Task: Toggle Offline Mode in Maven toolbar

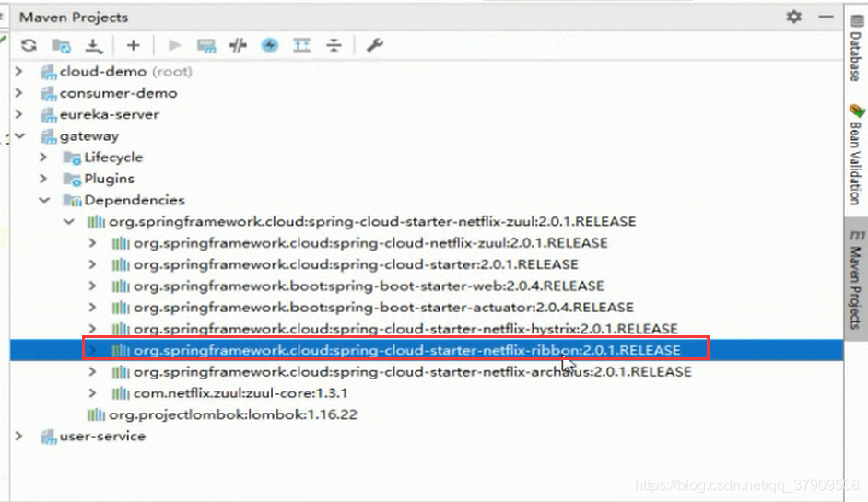Action: coord(238,45)
